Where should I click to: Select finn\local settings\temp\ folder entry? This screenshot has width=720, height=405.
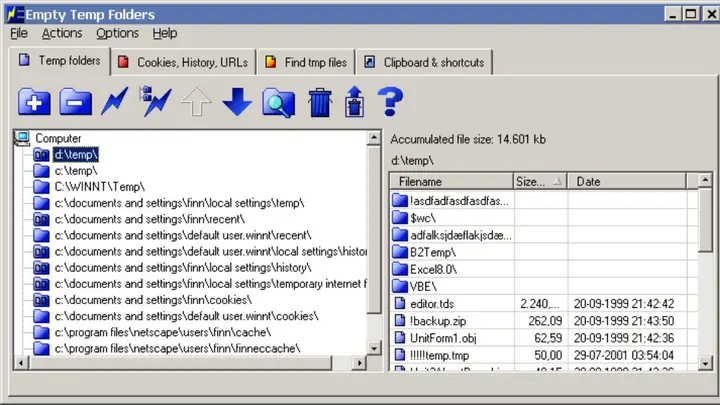click(179, 203)
